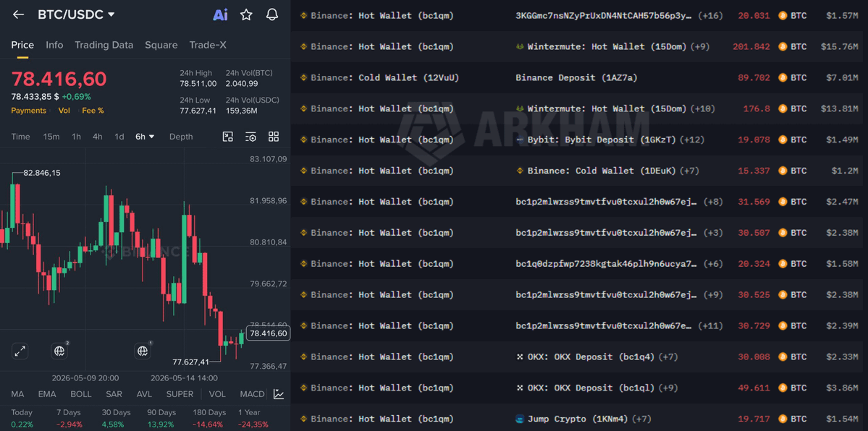Screen dimensions: 868x431
Task: Expand (+11) in the 30.729 BTC row
Action: tap(709, 326)
